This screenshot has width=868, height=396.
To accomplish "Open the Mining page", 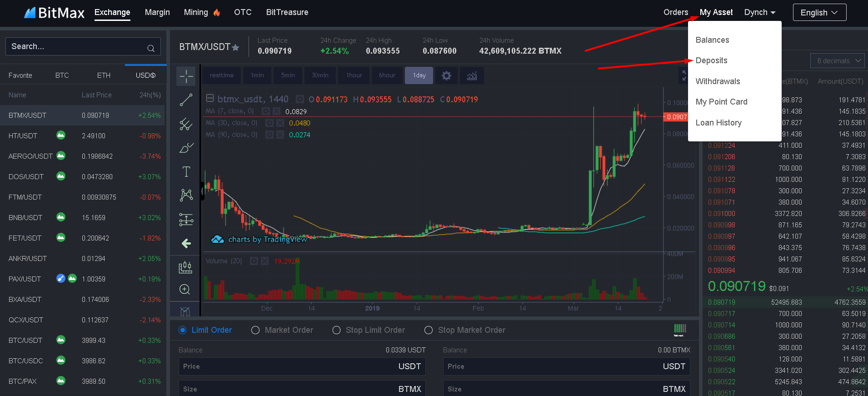I will 202,12.
